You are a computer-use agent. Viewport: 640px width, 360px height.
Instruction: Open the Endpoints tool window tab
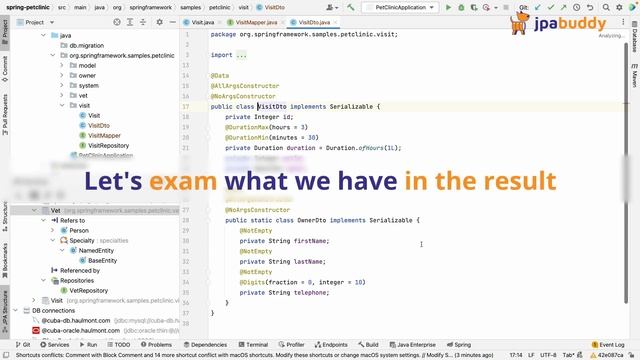[x=331, y=344]
